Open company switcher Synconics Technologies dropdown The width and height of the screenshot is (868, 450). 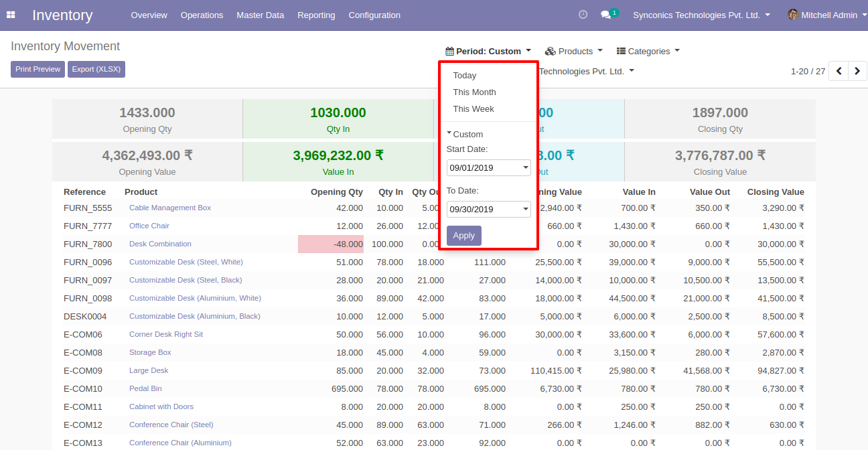tap(701, 15)
